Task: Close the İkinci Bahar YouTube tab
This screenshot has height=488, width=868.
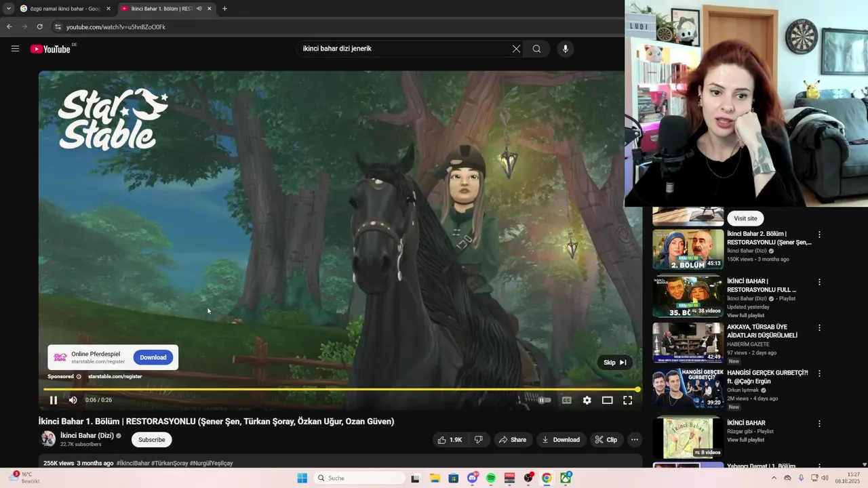Action: point(209,9)
